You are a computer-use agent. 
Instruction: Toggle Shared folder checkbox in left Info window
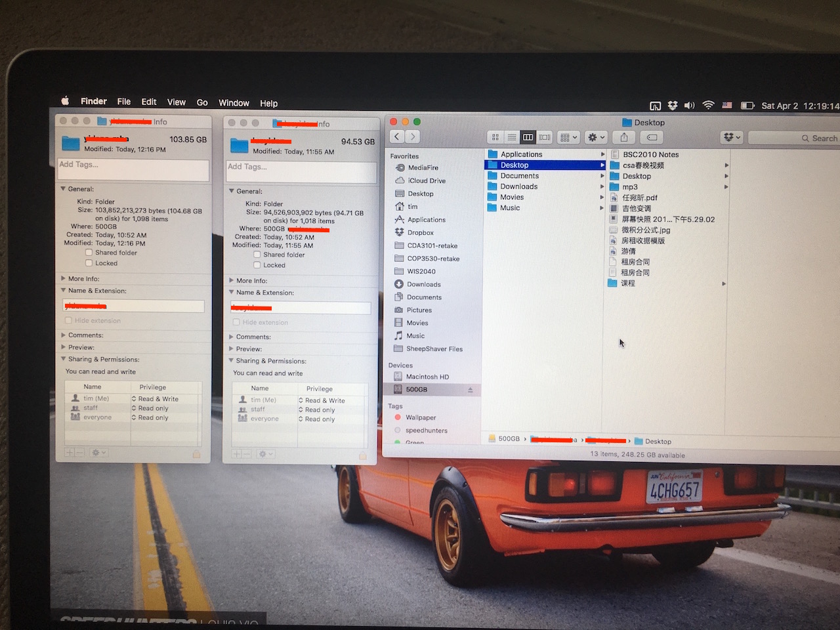coord(89,252)
